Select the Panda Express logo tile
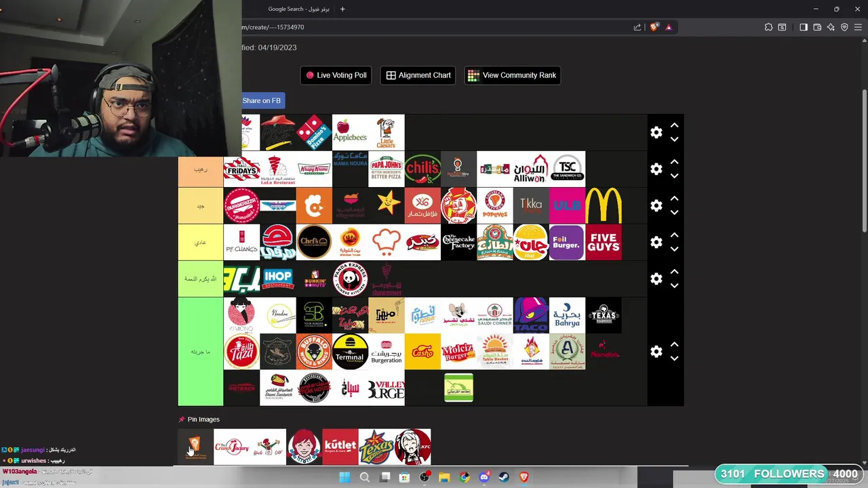 (x=351, y=279)
